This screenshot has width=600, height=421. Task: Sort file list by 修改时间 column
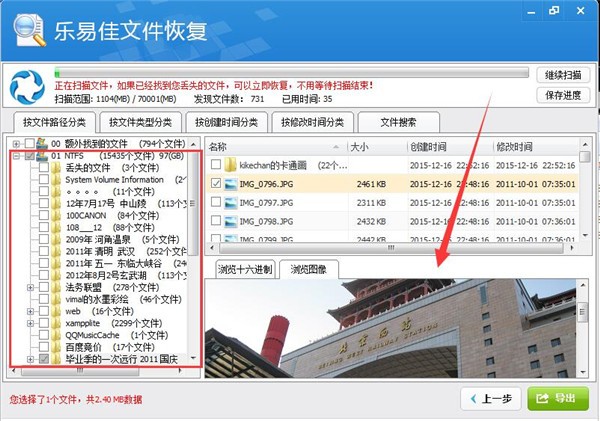536,147
